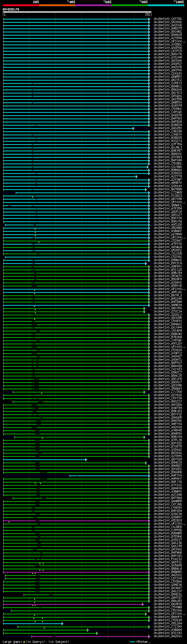The image size is (187, 644).
Task: Click label UniRef100_A7Q5D1
Action: point(168,45)
